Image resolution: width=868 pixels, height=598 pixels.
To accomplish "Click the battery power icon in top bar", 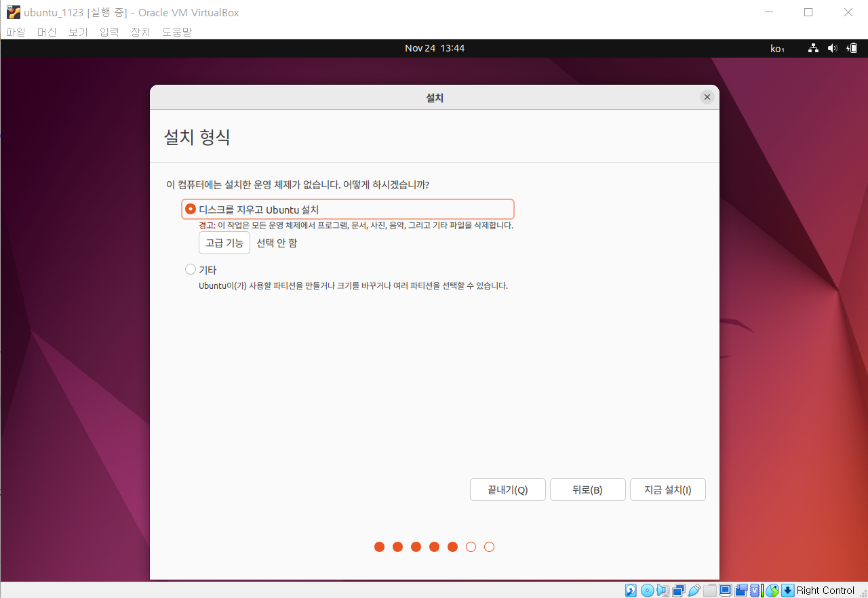I will 853,48.
